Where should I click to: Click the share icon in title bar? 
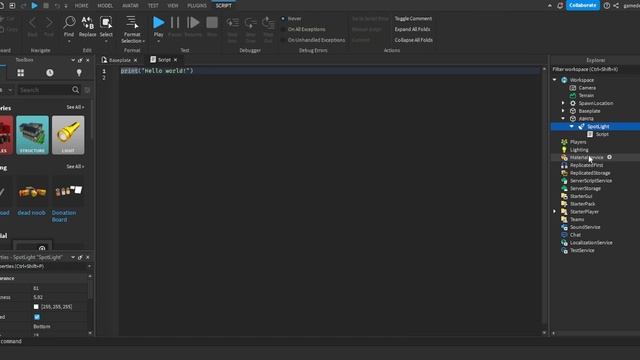coord(616,5)
